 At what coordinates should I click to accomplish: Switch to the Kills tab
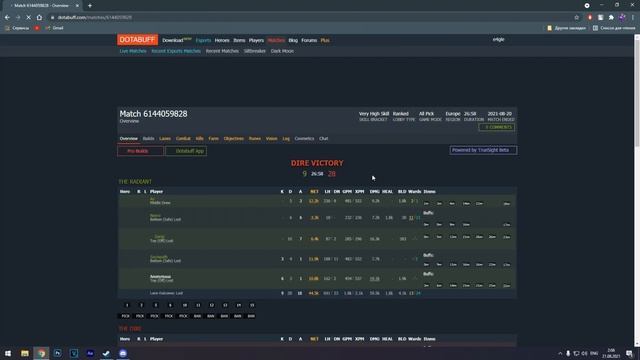click(200, 139)
